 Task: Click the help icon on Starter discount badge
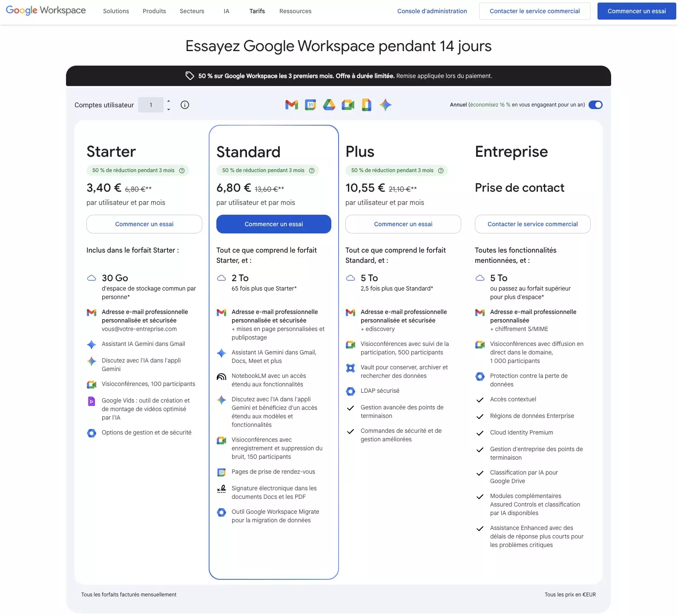[182, 170]
